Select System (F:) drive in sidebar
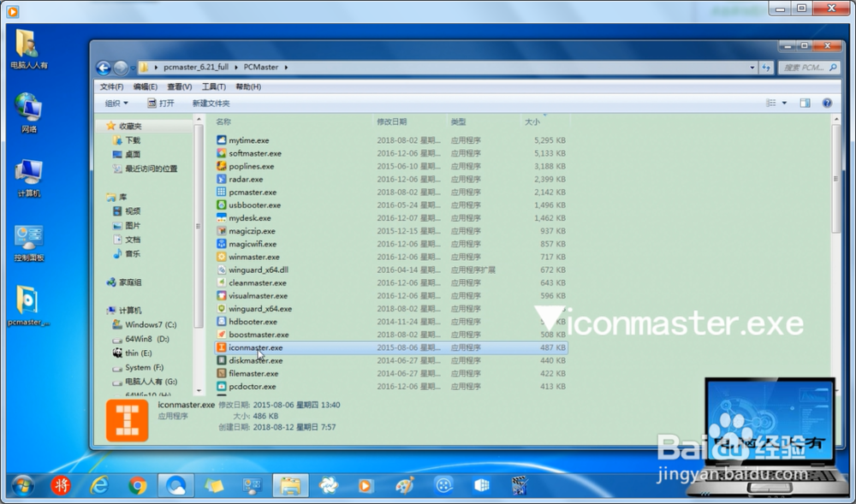 coord(138,367)
